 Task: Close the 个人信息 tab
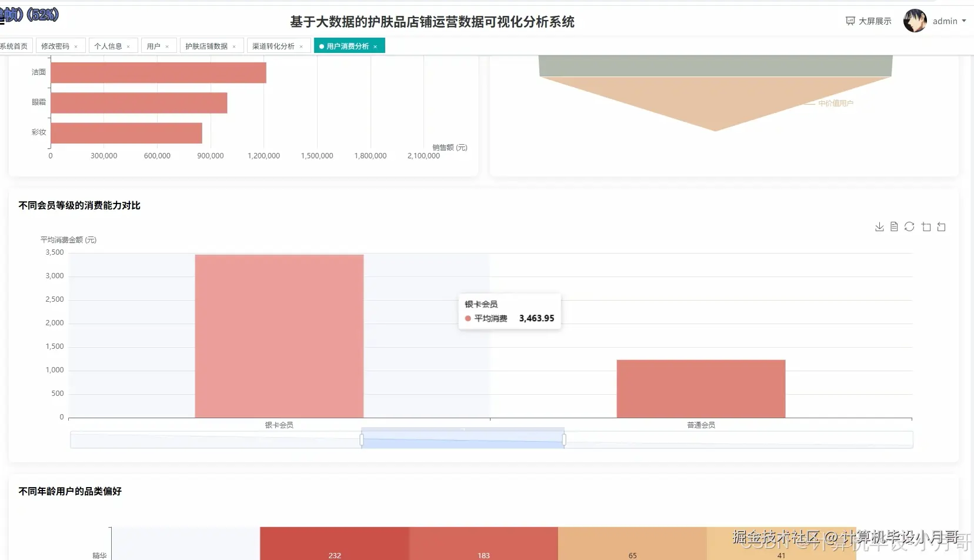pyautogui.click(x=128, y=45)
